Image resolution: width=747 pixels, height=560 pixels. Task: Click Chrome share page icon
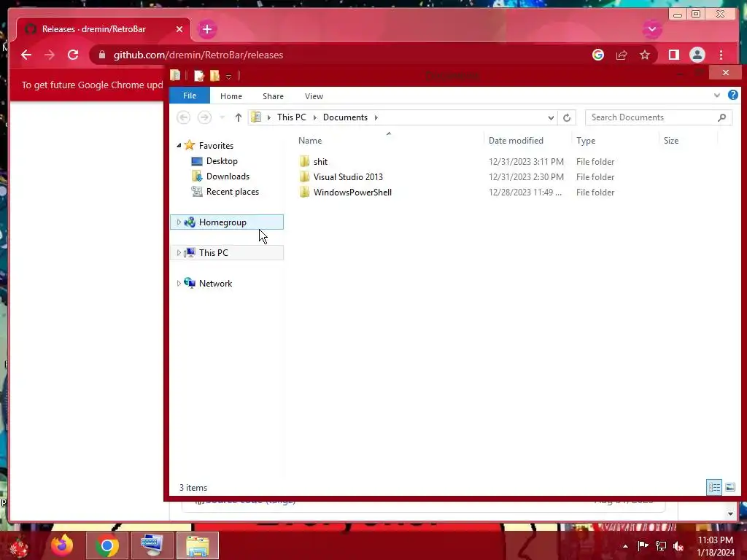pos(622,55)
